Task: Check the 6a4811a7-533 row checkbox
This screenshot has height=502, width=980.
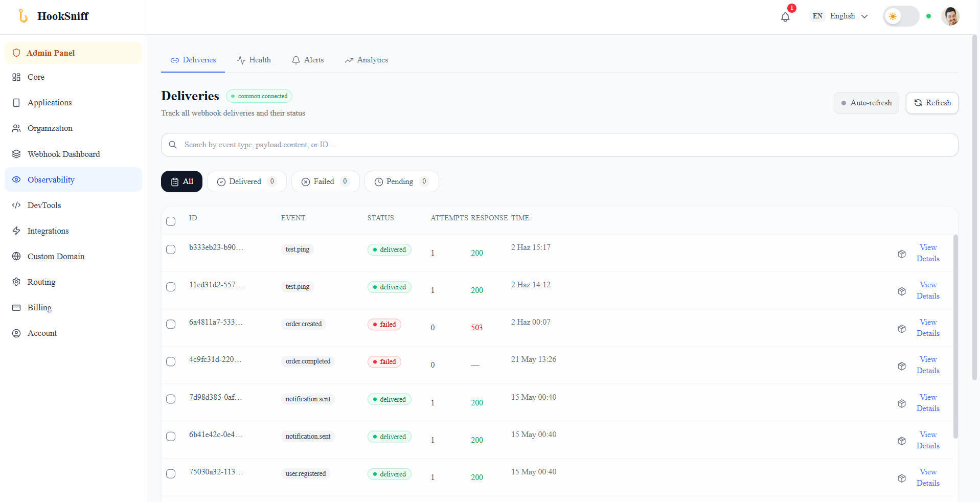Action: (x=171, y=324)
